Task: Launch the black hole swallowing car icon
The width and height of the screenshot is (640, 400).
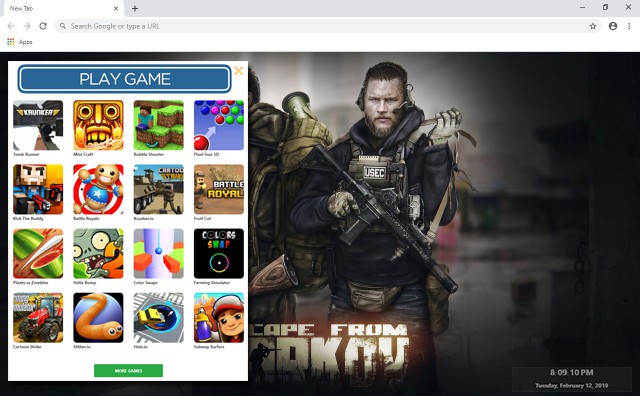Action: click(158, 318)
